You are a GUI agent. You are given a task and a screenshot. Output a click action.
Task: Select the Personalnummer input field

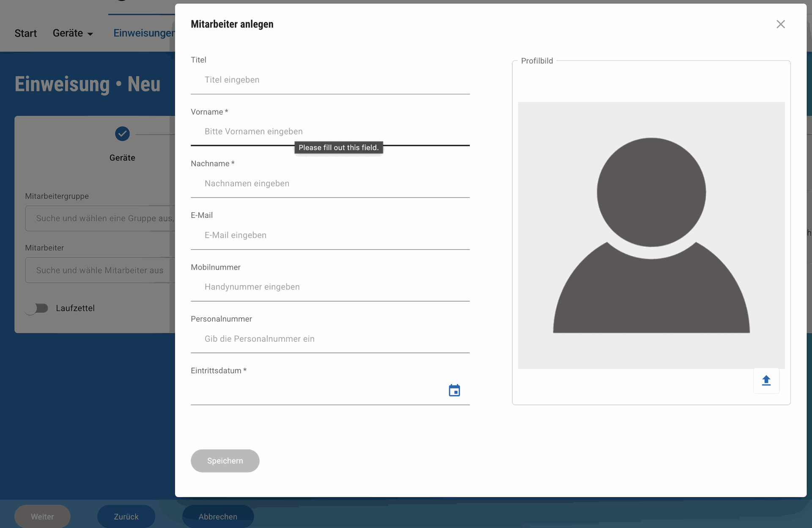click(x=330, y=339)
